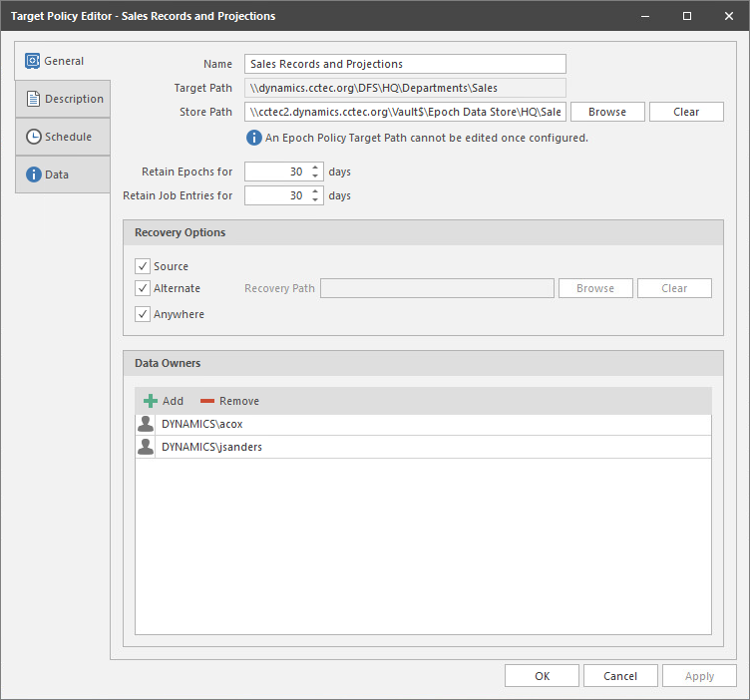Click user icon beside DYNAMICS\jsanders
The image size is (750, 700).
(x=146, y=448)
